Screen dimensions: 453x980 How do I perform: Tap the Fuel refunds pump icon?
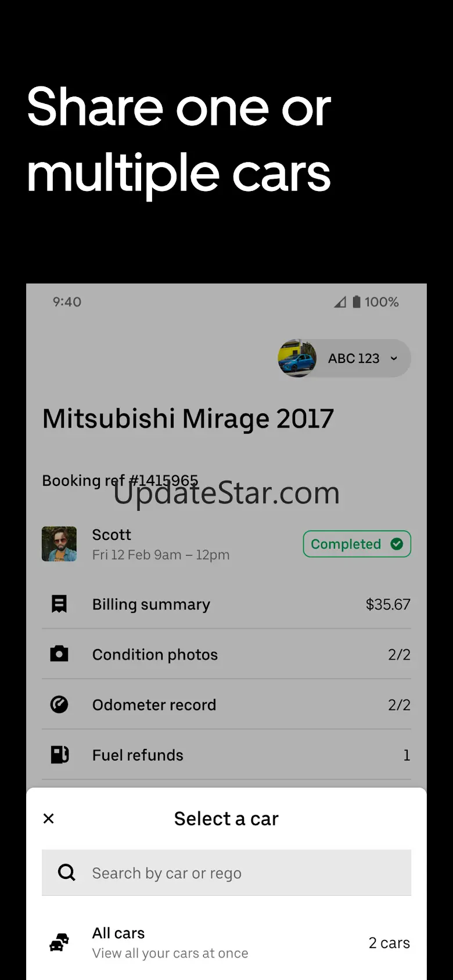tap(60, 755)
